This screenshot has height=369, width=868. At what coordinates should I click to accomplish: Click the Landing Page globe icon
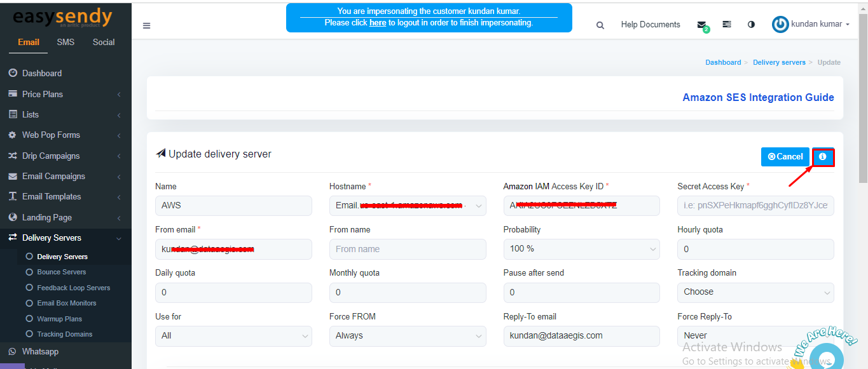tap(13, 217)
